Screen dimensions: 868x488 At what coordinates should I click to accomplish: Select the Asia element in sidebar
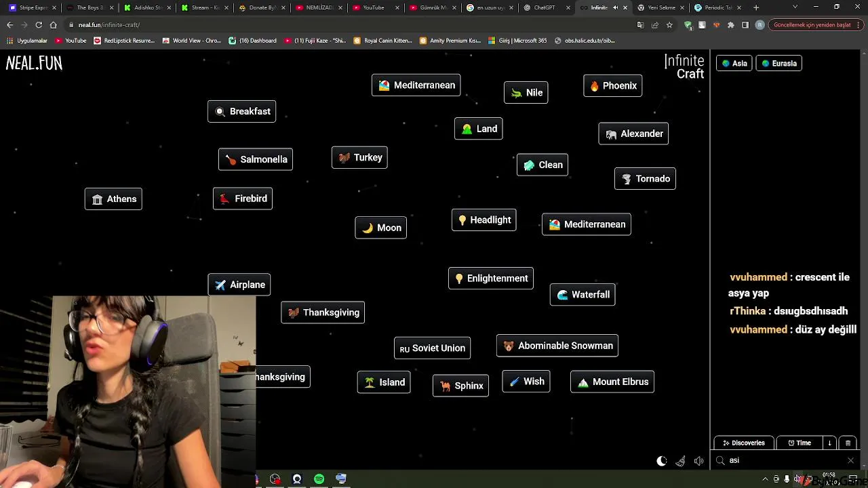[x=734, y=63]
